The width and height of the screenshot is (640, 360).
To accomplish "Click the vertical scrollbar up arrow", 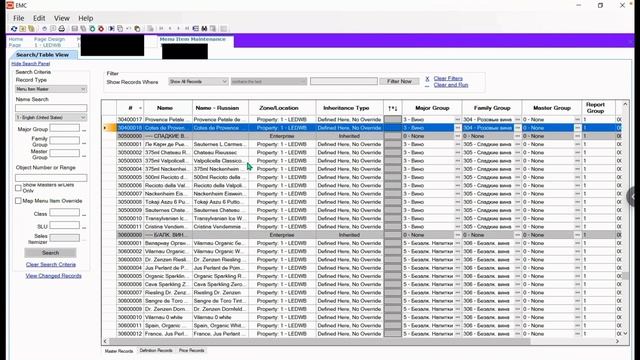I will point(625,104).
